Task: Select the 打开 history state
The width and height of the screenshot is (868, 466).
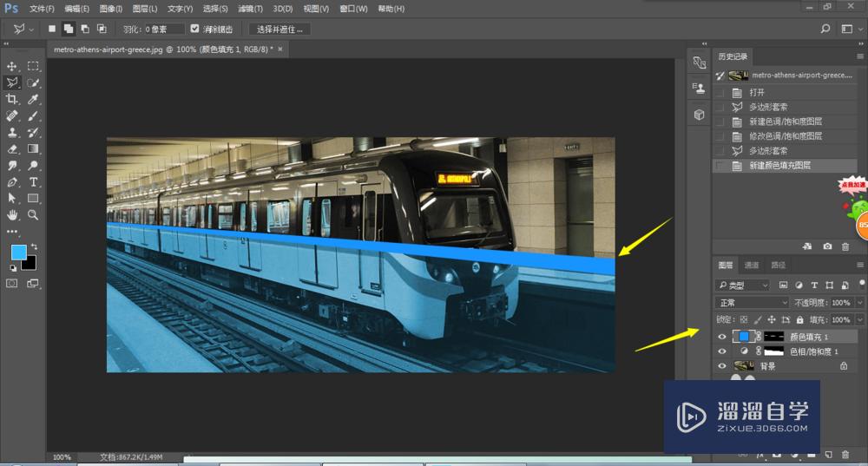Action: click(x=785, y=93)
